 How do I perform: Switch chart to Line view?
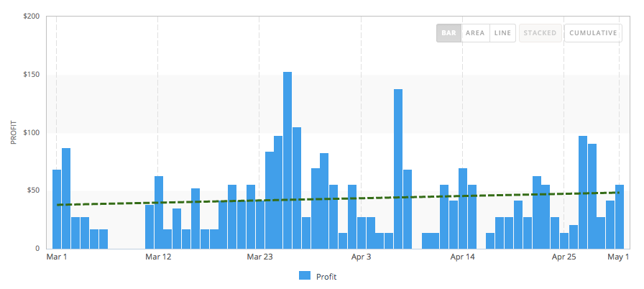[x=502, y=33]
